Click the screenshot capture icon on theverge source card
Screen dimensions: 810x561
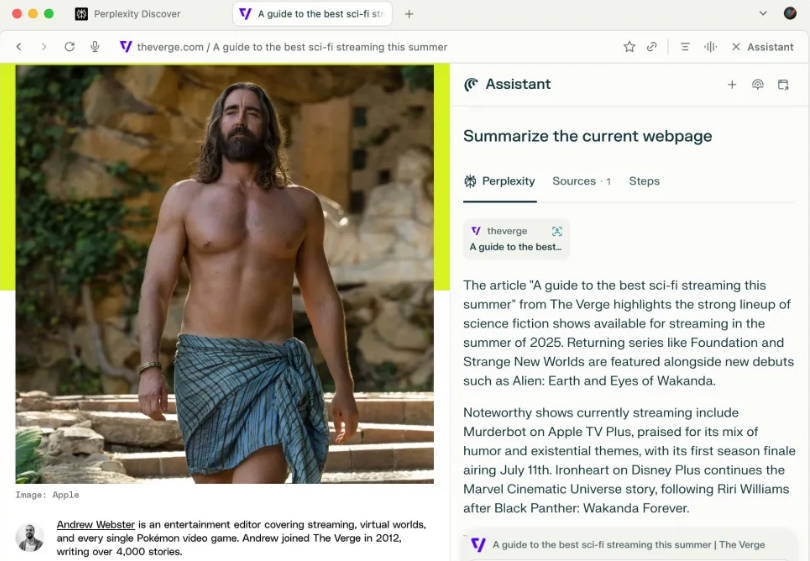pyautogui.click(x=557, y=231)
